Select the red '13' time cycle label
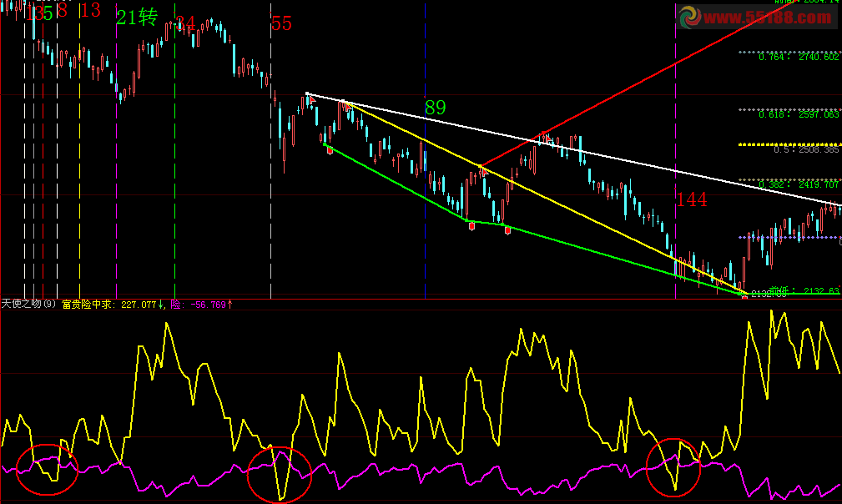 coord(90,10)
